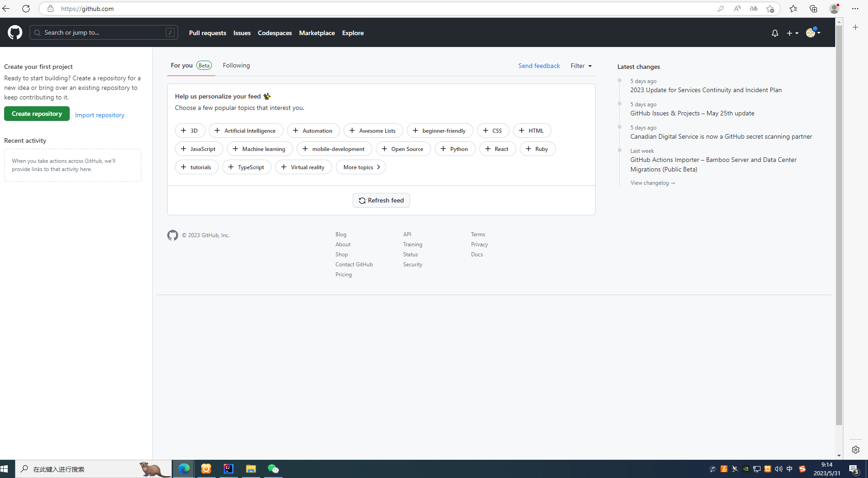Open File Explorer from the taskbar
868x478 pixels.
(x=251, y=469)
